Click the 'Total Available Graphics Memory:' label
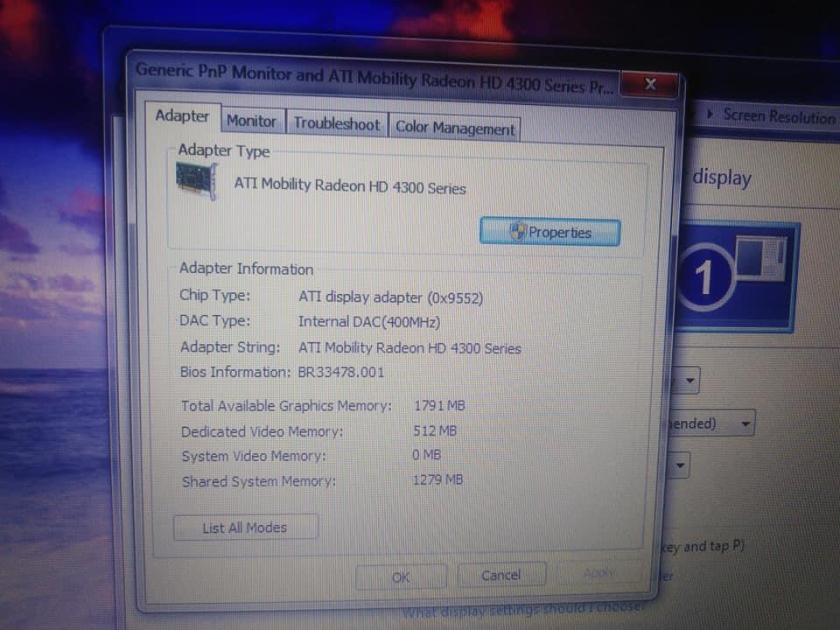This screenshot has height=630, width=840. [286, 406]
